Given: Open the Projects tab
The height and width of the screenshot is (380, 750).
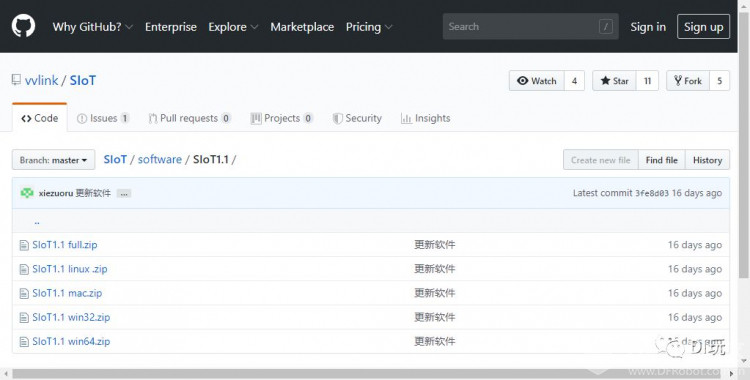Looking at the screenshot, I should [282, 118].
